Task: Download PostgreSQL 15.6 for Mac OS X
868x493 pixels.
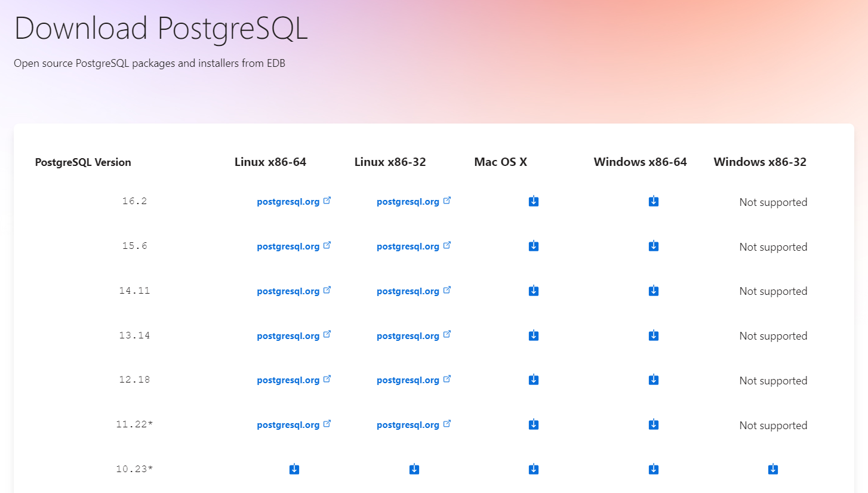Action: click(x=534, y=246)
